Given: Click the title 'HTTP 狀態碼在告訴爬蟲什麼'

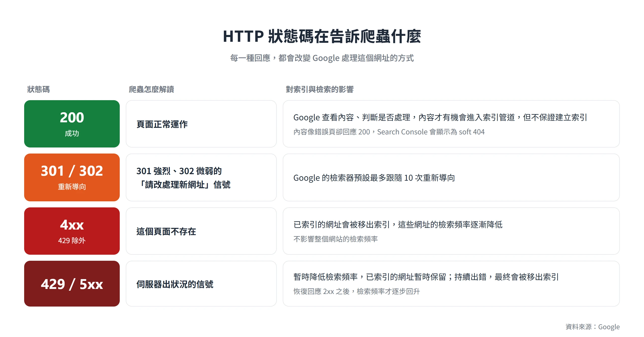Looking at the screenshot, I should (322, 36).
